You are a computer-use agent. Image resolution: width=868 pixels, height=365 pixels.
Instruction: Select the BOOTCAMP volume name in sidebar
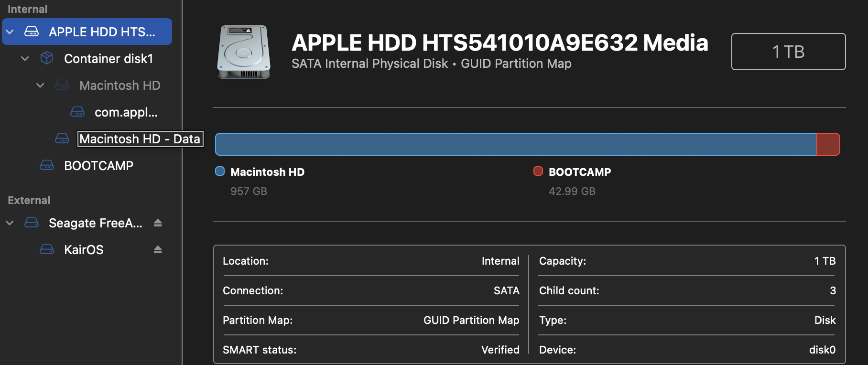click(x=98, y=166)
